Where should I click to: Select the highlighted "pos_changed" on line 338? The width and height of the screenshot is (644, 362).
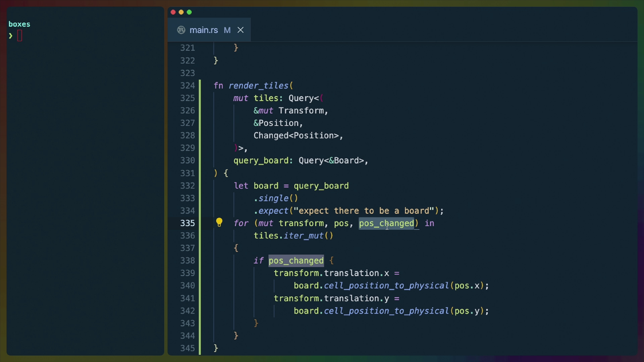pyautogui.click(x=296, y=260)
